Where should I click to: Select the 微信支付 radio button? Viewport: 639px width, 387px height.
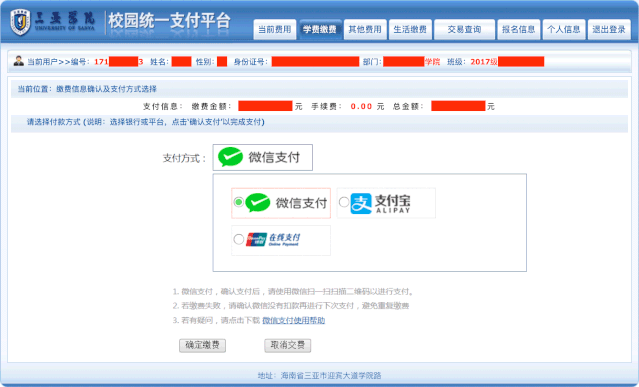pos(238,202)
